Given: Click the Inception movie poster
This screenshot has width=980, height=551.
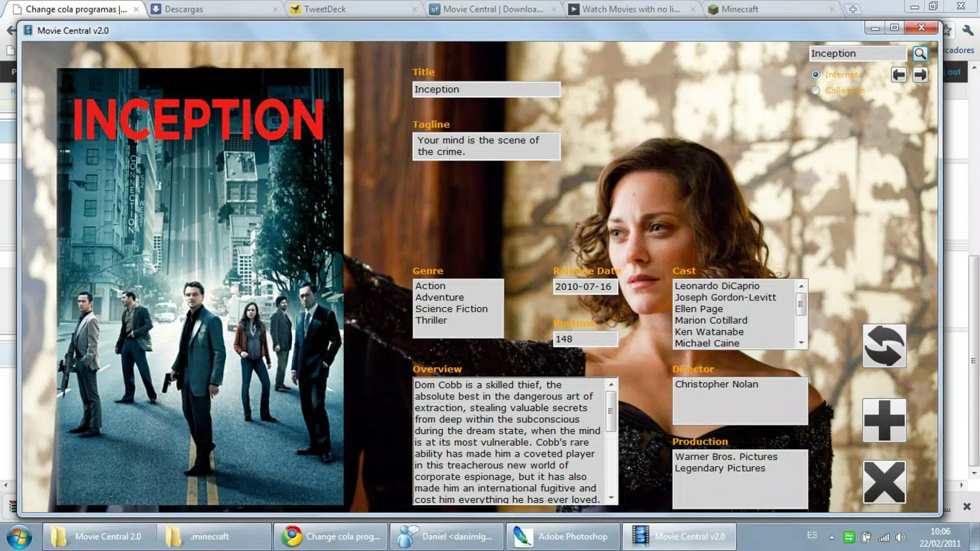Looking at the screenshot, I should [x=200, y=287].
